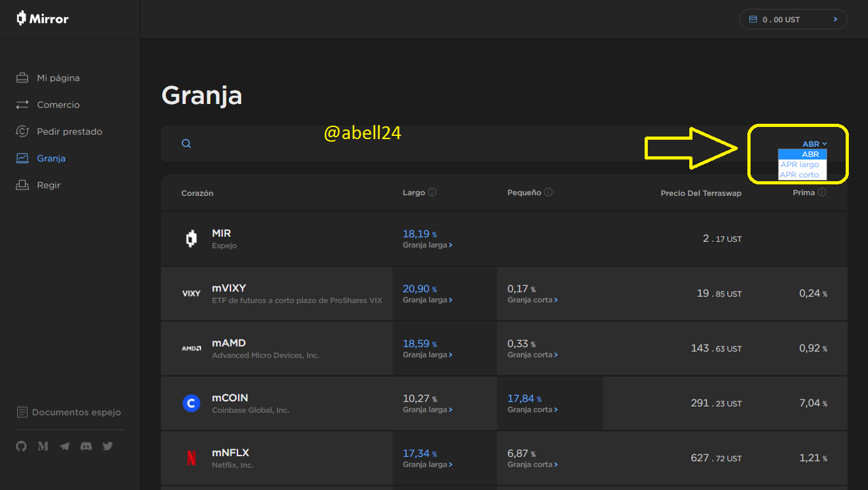The height and width of the screenshot is (490, 868).
Task: Click the 627.72 UST price for mNFLX
Action: 717,458
